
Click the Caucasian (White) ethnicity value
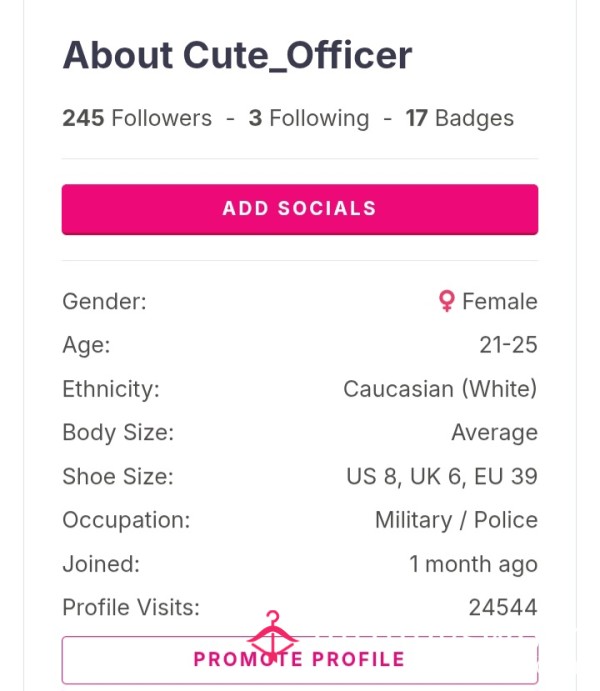point(440,389)
